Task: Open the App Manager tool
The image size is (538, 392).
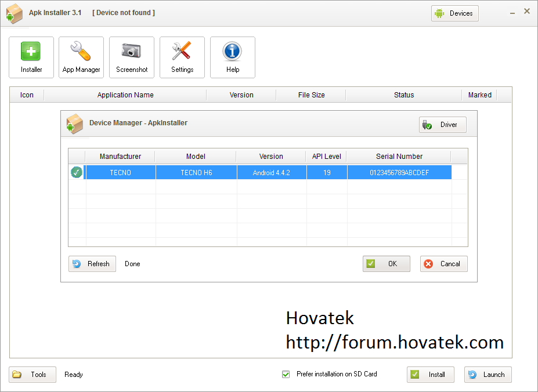Action: coord(81,57)
